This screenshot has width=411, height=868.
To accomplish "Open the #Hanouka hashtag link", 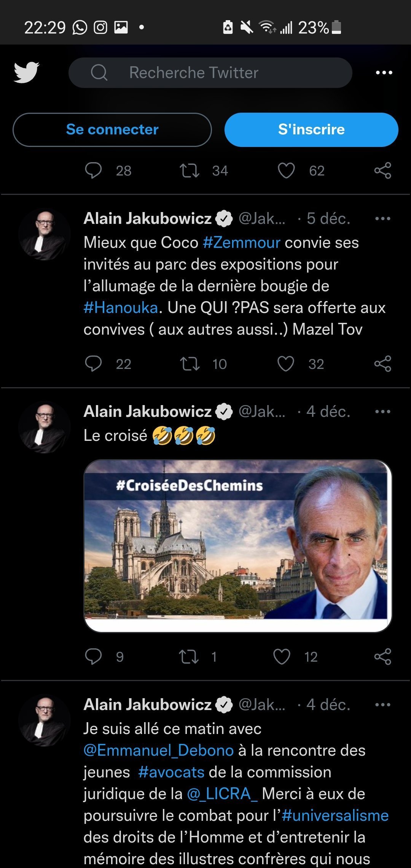I will click(121, 308).
